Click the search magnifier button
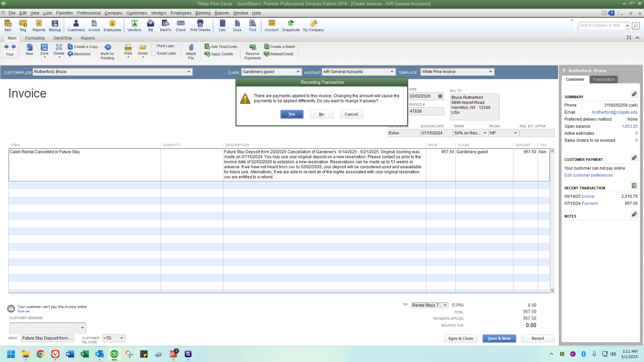 636,25
